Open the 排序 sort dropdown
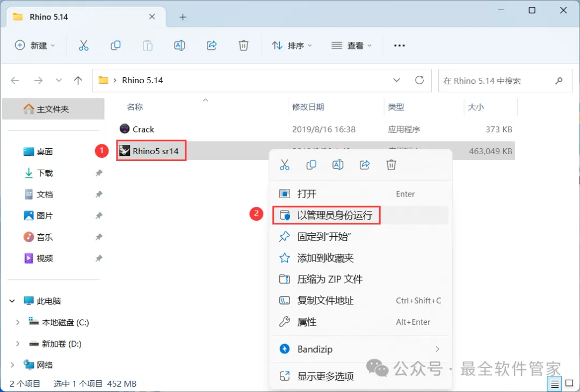Image resolution: width=580 pixels, height=392 pixels. pyautogui.click(x=292, y=46)
